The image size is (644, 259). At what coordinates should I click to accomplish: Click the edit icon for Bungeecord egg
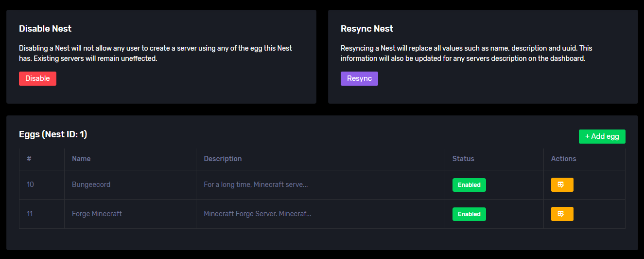pos(562,185)
